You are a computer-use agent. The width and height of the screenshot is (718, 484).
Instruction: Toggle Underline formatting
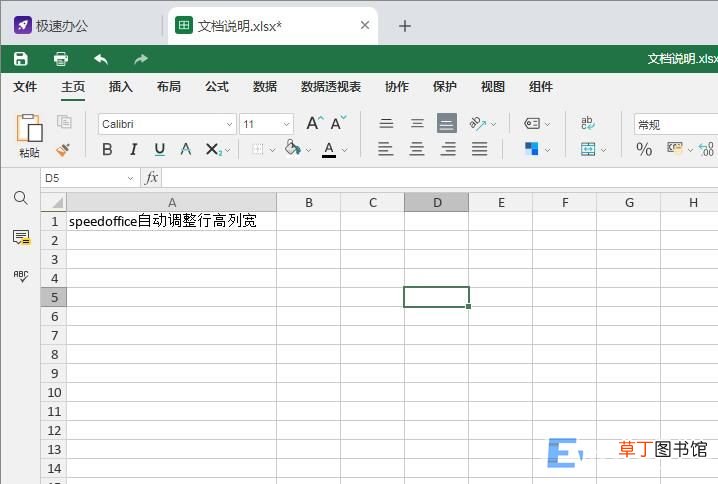[x=159, y=149]
